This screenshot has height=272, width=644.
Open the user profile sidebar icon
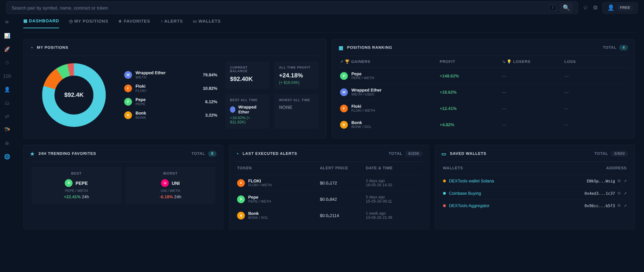(7, 90)
